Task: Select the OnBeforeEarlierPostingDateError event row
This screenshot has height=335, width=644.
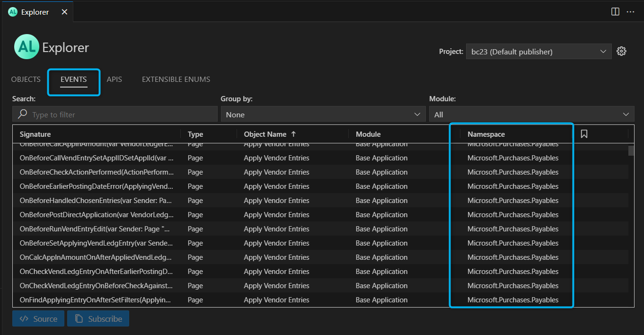Action: tap(320, 186)
